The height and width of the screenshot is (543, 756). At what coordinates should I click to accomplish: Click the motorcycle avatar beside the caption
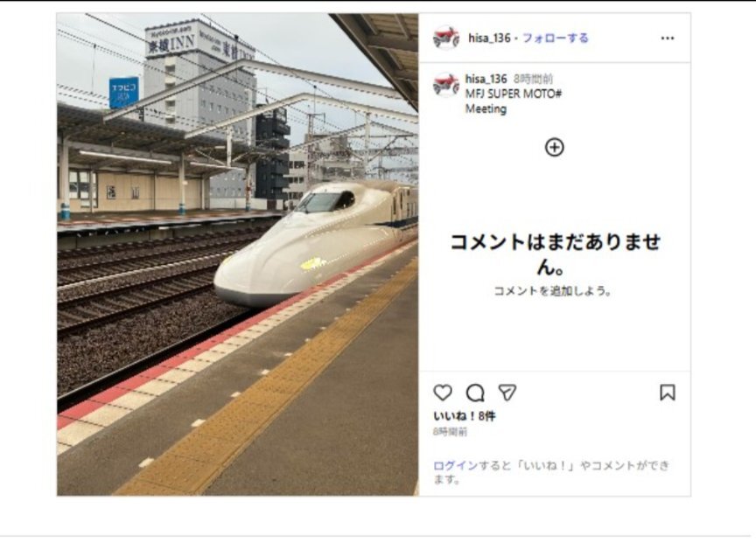click(446, 84)
